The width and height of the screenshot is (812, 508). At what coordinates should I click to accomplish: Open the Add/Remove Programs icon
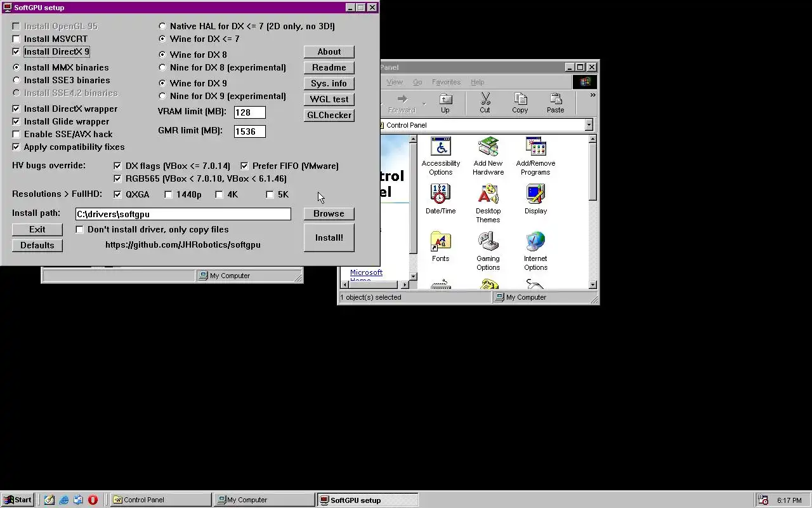coord(535,156)
